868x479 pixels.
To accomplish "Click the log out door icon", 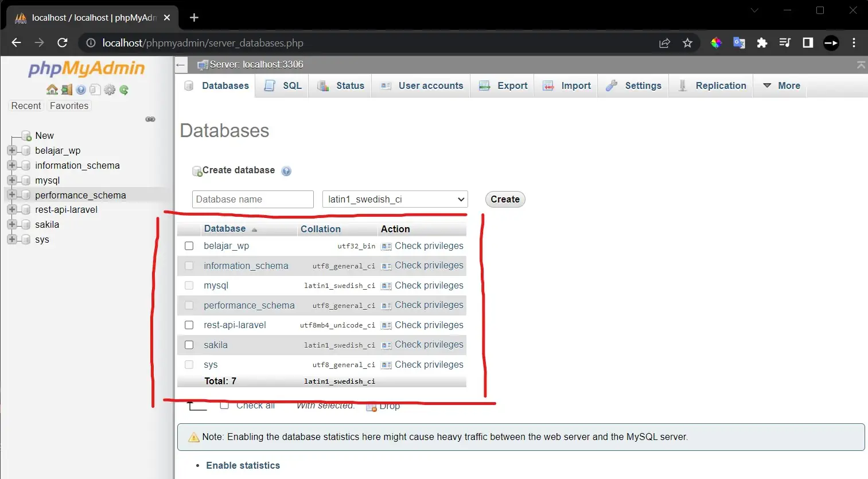I will pyautogui.click(x=67, y=89).
